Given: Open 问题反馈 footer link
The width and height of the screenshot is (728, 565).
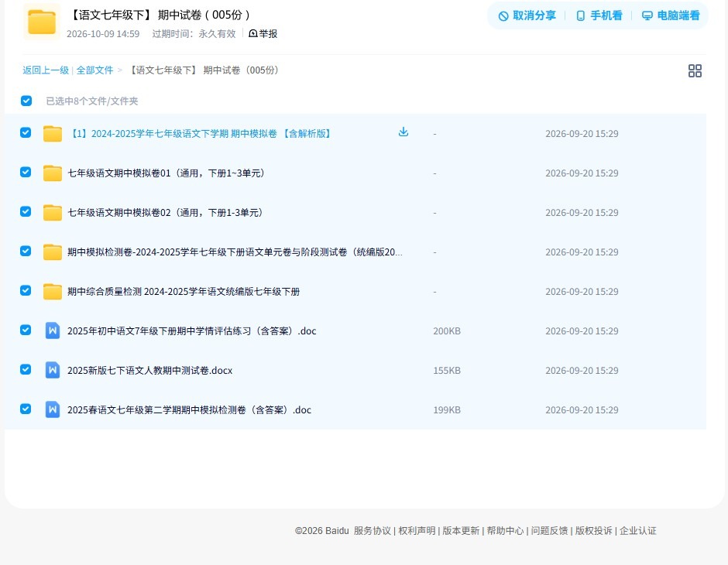Looking at the screenshot, I should coord(549,531).
